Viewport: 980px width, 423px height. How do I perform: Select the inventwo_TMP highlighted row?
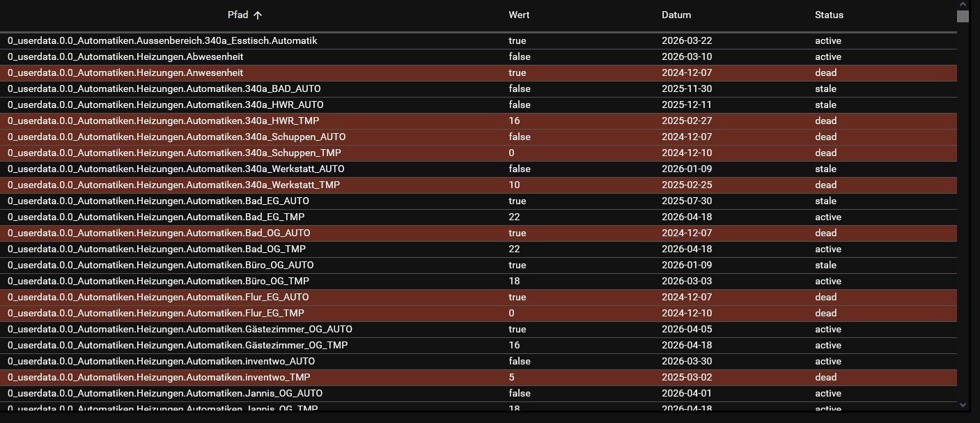[159, 378]
